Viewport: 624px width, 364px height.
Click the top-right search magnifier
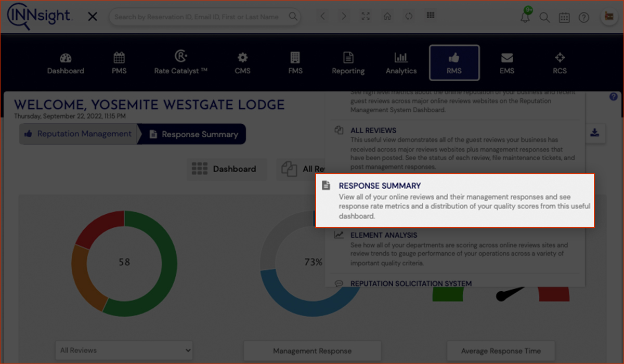[544, 18]
